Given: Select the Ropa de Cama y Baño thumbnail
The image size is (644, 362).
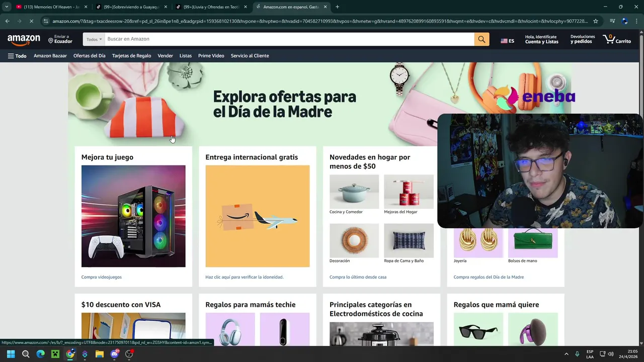Looking at the screenshot, I should point(409,240).
